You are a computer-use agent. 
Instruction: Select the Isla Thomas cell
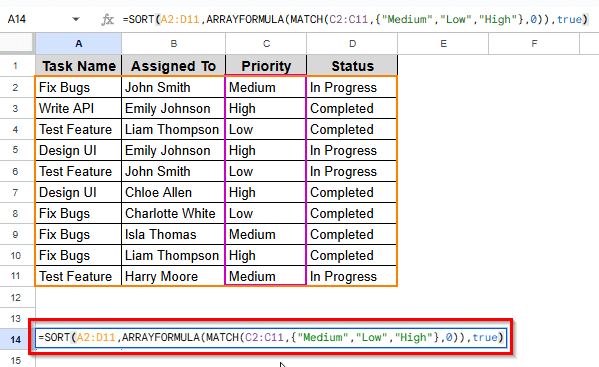tap(173, 234)
